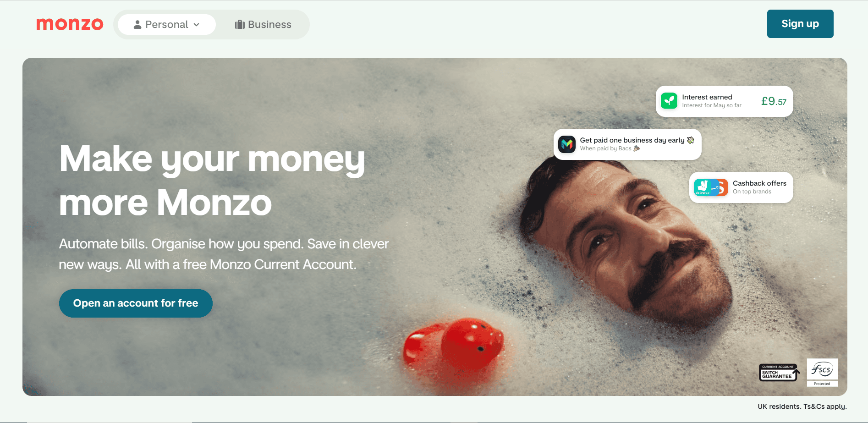Open the Personal menu

[x=167, y=25]
